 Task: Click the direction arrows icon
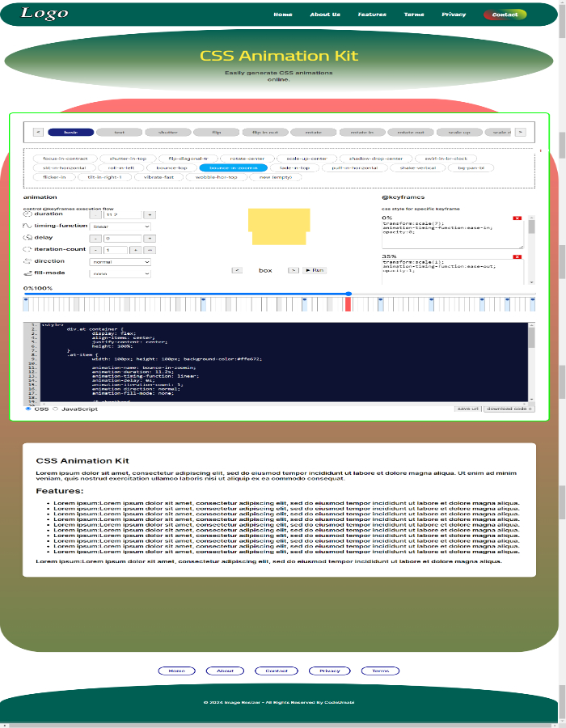pyautogui.click(x=27, y=261)
